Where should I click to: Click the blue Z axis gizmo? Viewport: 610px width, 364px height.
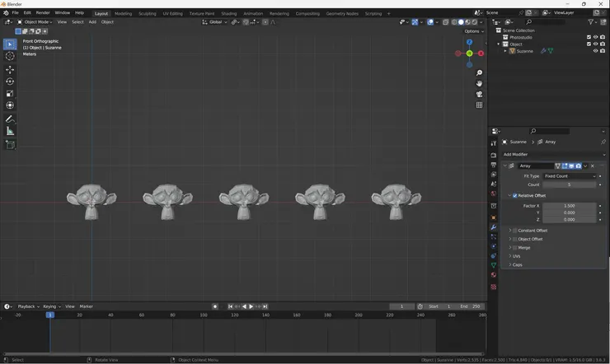point(470,42)
